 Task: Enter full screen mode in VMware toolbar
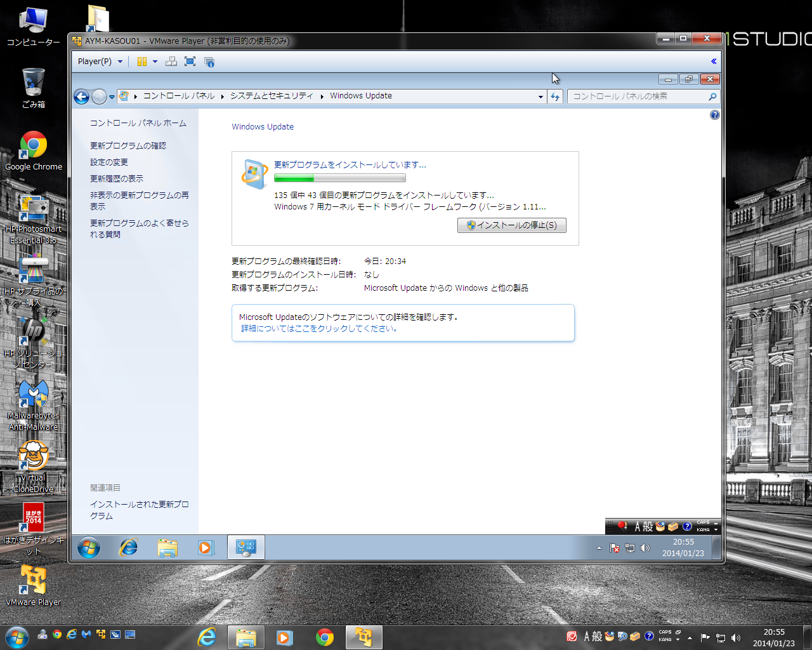190,62
